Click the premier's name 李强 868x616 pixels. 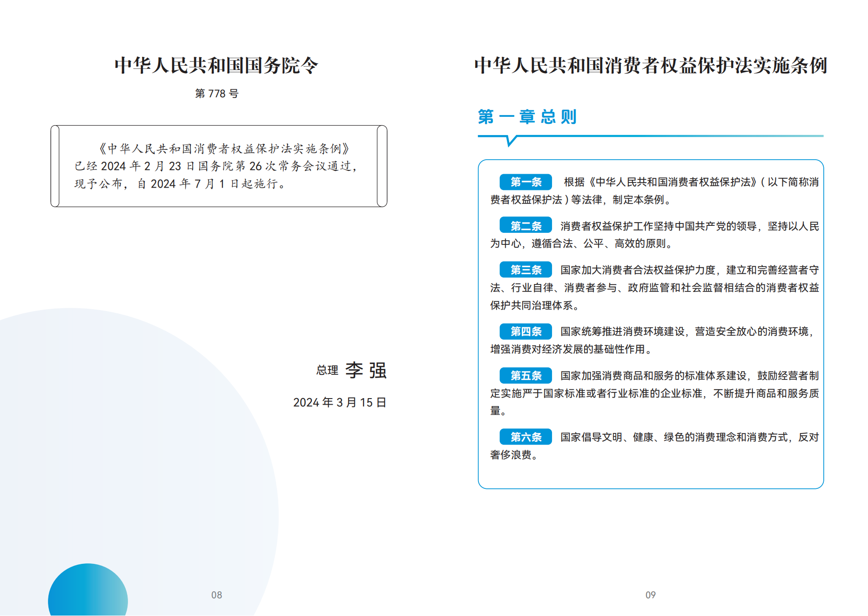(x=366, y=371)
